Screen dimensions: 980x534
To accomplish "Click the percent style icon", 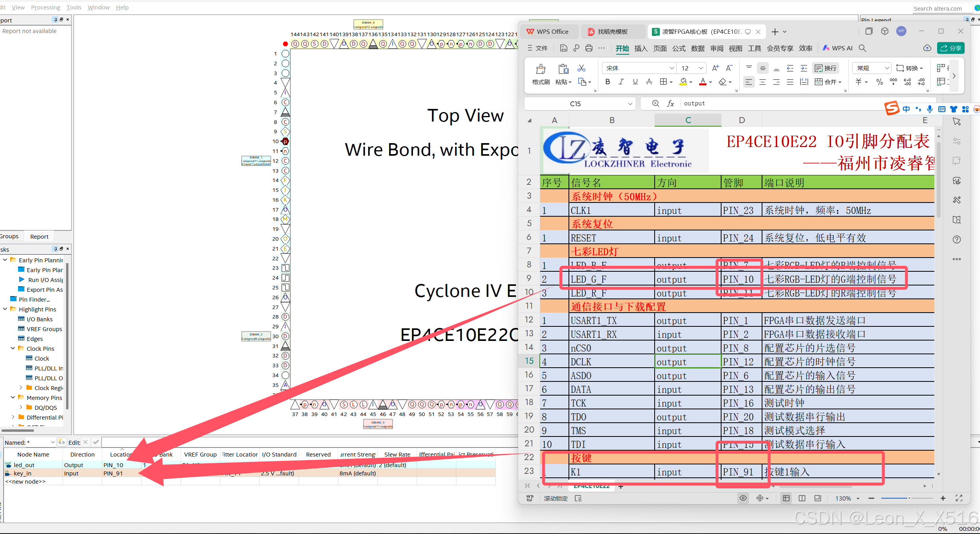I will coord(880,82).
